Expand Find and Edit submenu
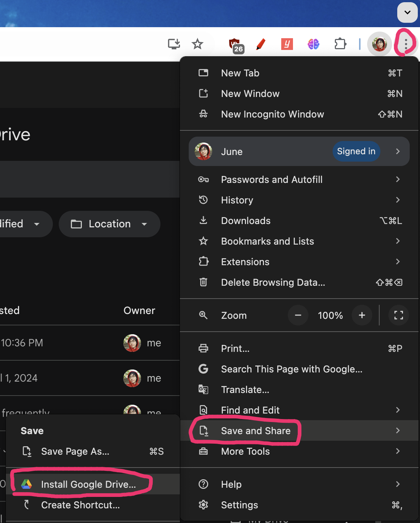 click(x=299, y=410)
